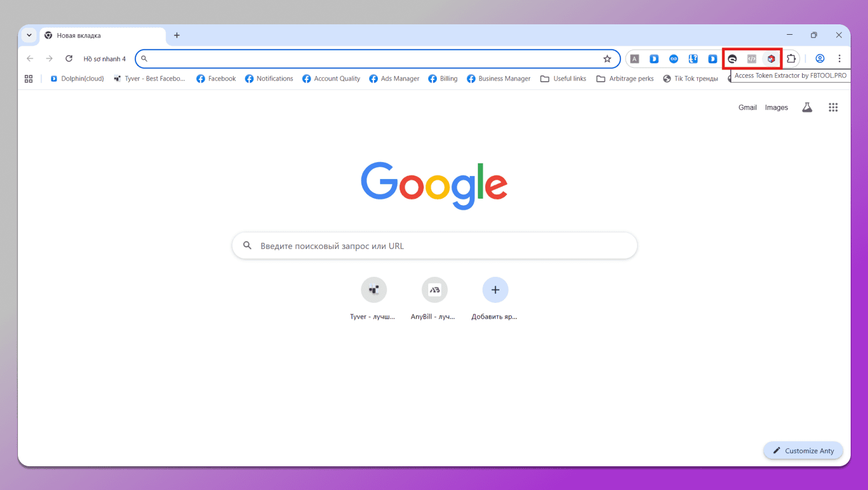
Task: Open the apps grid in bookmarks bar
Action: pyautogui.click(x=28, y=79)
